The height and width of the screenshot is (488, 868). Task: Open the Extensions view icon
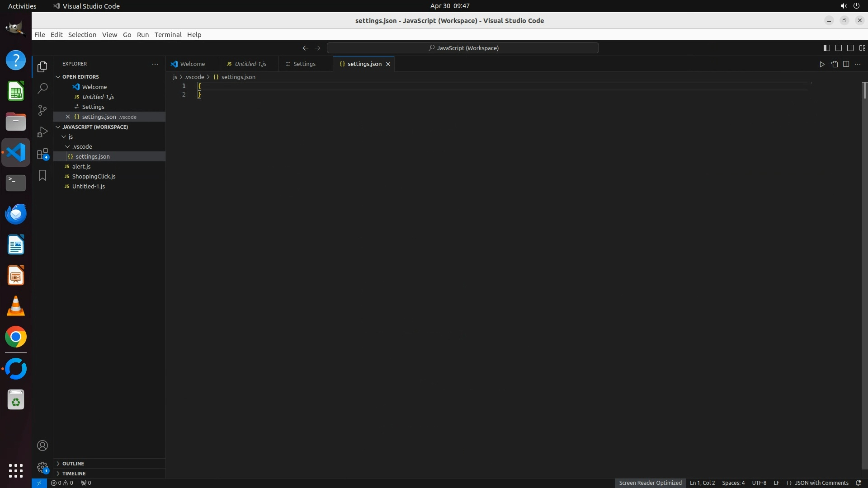42,154
